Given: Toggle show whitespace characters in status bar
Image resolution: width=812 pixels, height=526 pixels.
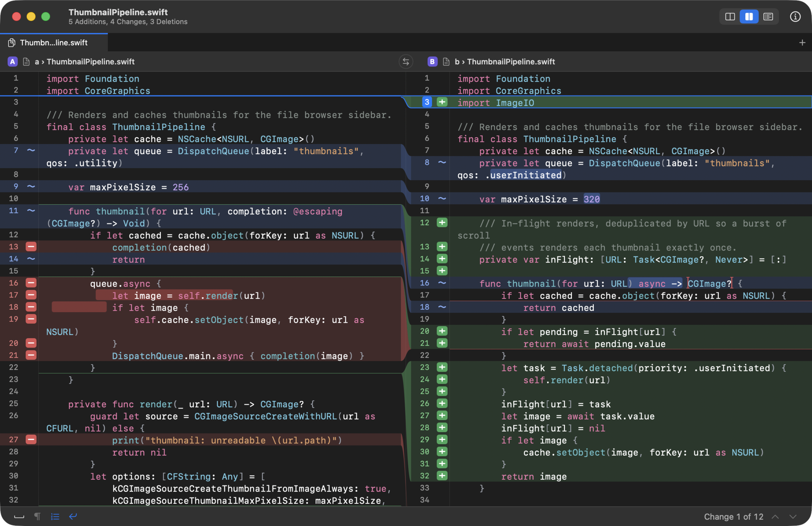Looking at the screenshot, I should [19, 516].
